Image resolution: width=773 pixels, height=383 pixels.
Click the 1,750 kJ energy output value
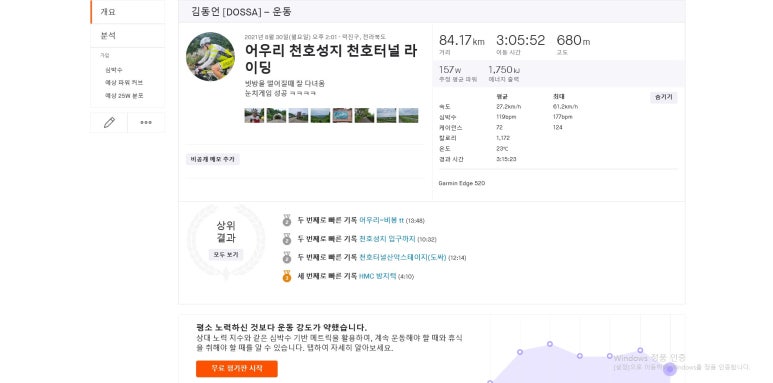pos(504,70)
